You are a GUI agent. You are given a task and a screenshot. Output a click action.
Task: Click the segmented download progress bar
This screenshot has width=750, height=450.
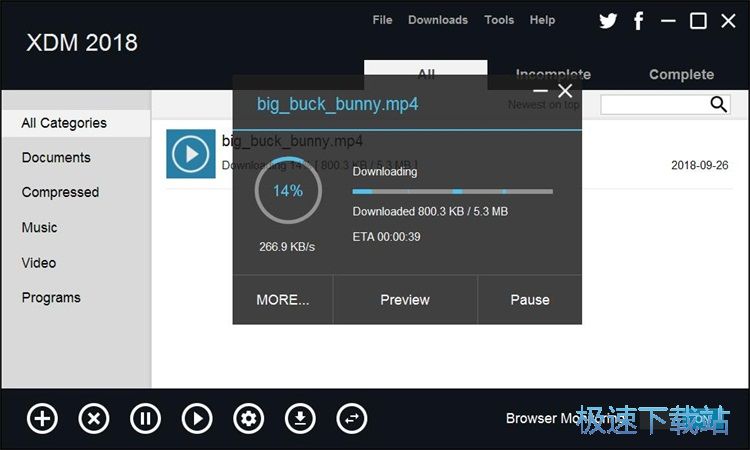click(452, 191)
